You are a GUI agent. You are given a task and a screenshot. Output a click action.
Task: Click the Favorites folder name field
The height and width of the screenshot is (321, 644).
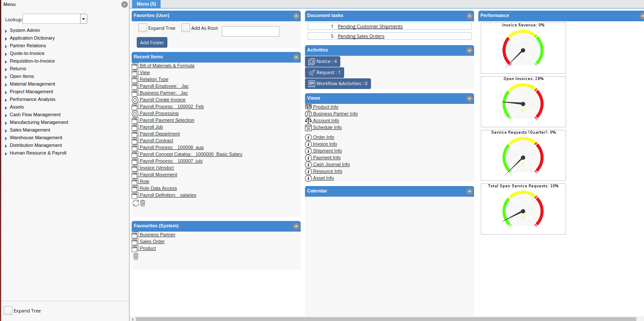(250, 32)
